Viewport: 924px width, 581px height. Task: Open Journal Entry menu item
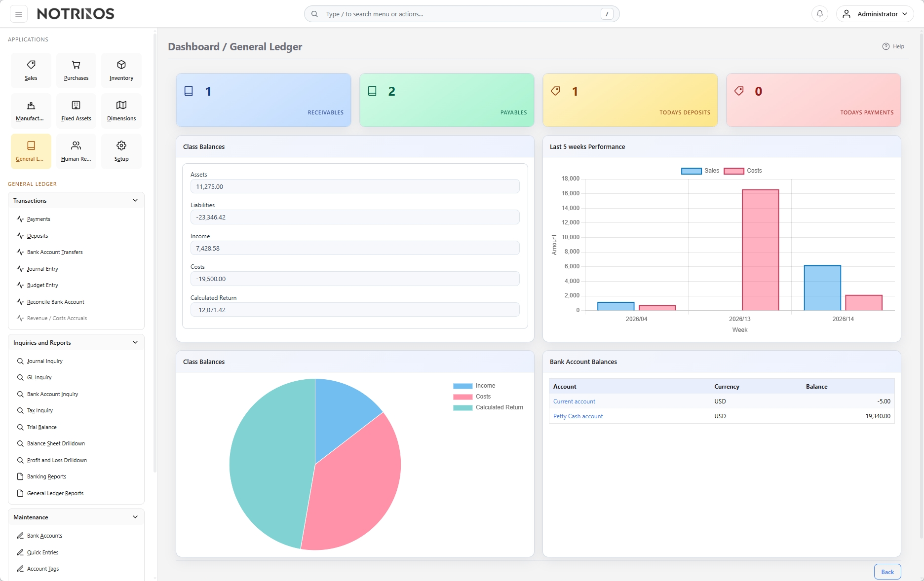[42, 269]
